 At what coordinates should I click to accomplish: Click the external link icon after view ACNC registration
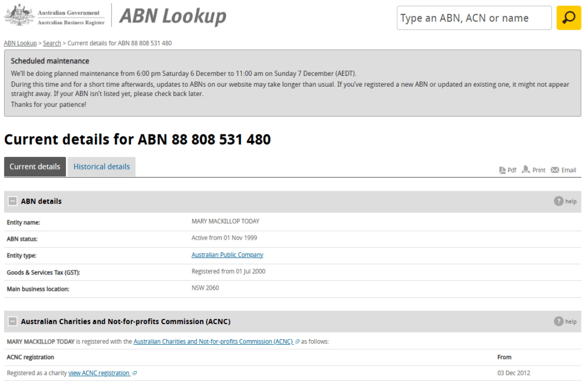pos(134,372)
